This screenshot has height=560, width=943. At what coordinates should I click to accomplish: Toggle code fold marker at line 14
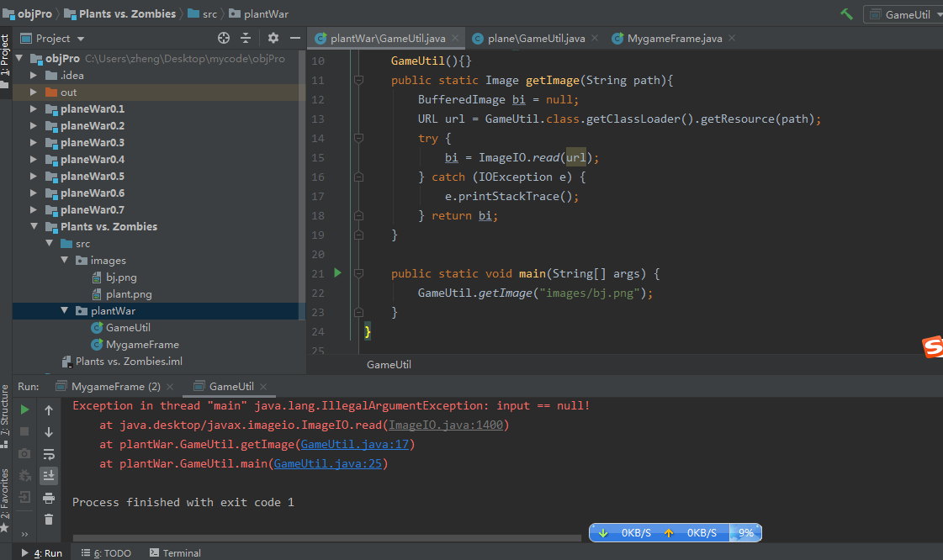[x=358, y=138]
